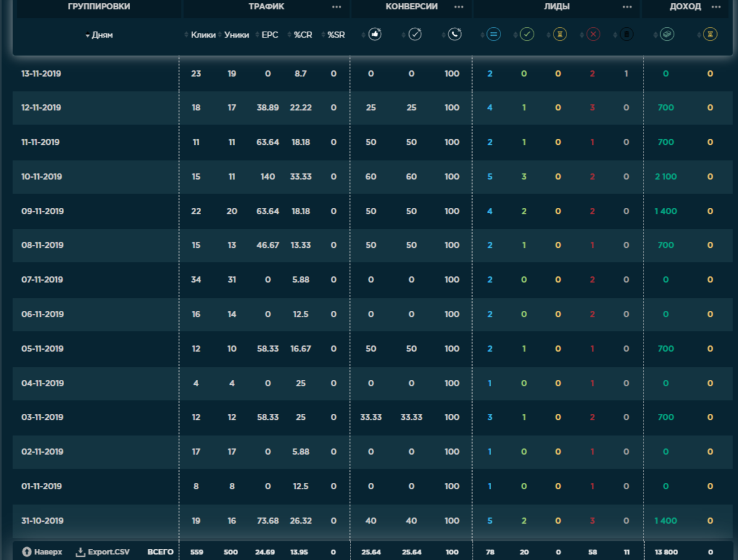Sort by yellow pending leads hourglass icon
Viewport: 738px width, 560px height.
point(560,35)
